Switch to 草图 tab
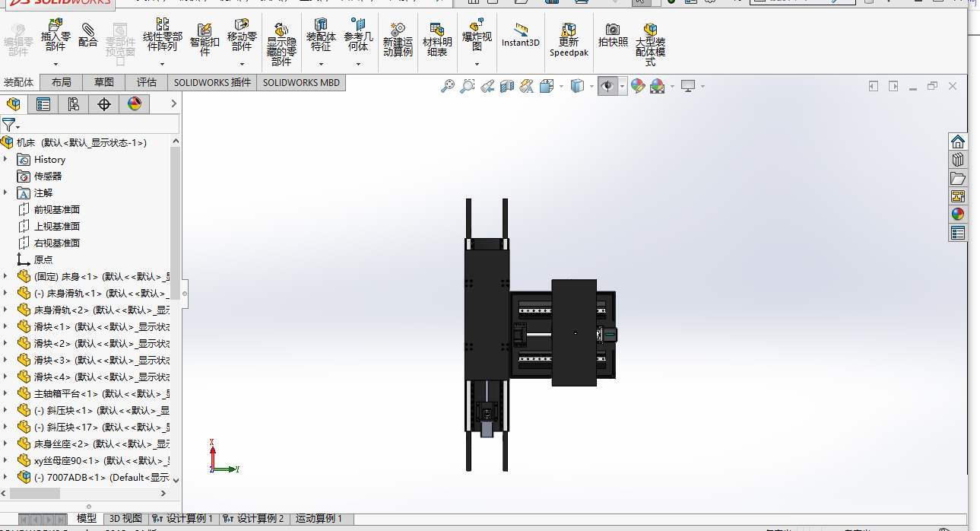This screenshot has width=980, height=531. tap(104, 82)
